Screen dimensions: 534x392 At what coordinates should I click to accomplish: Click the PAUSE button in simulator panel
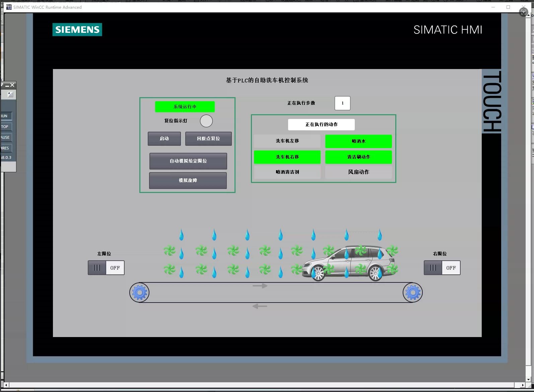pos(6,137)
